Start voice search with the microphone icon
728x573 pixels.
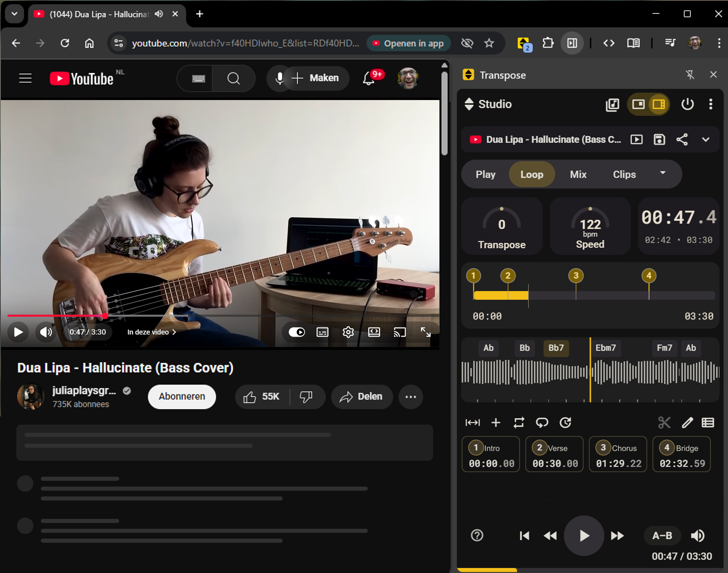279,79
